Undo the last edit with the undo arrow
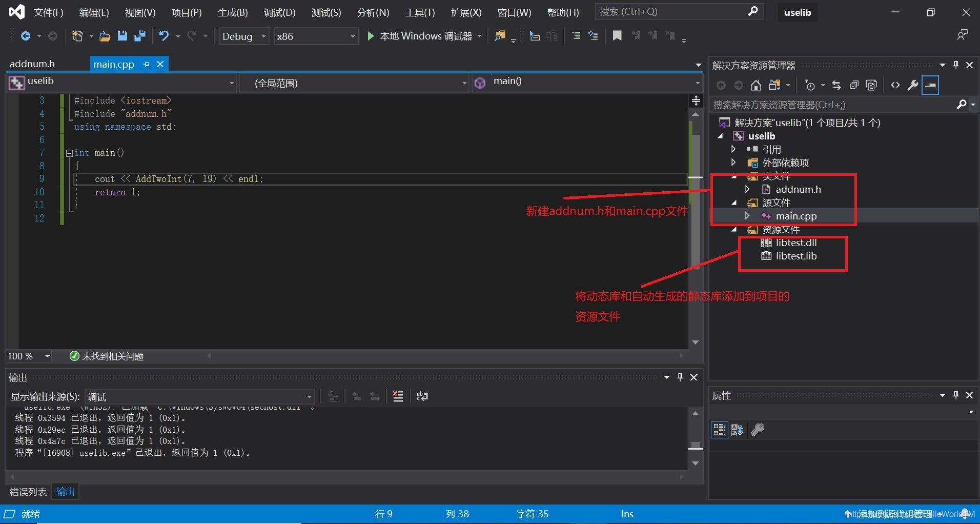The height and width of the screenshot is (524, 980). (164, 36)
